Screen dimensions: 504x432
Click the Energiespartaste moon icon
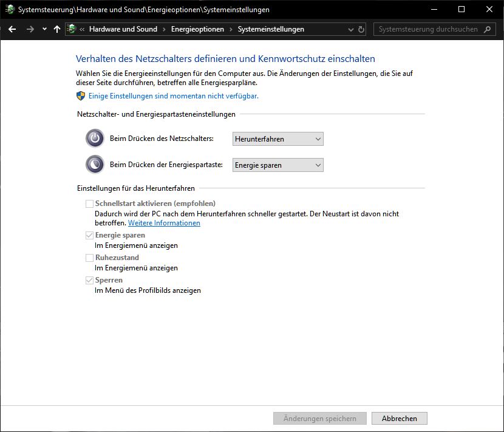[x=95, y=165]
